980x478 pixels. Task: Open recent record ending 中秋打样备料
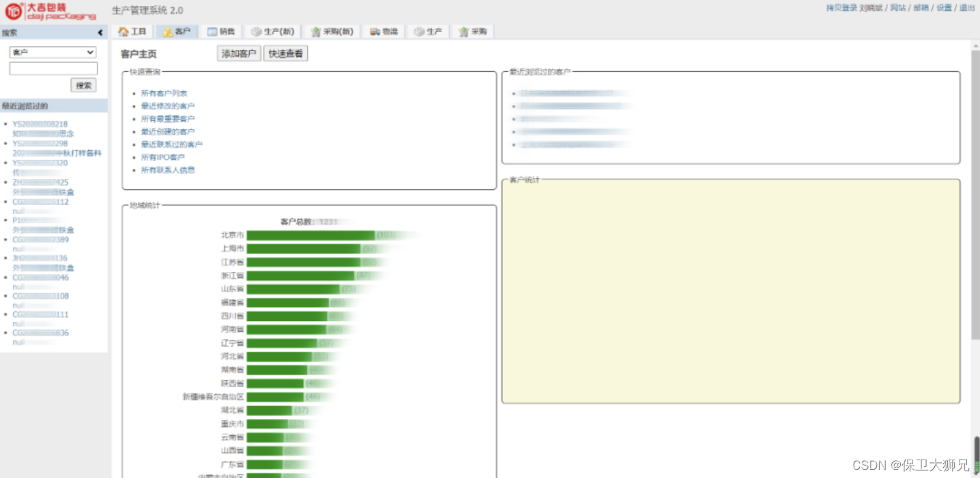click(x=57, y=154)
